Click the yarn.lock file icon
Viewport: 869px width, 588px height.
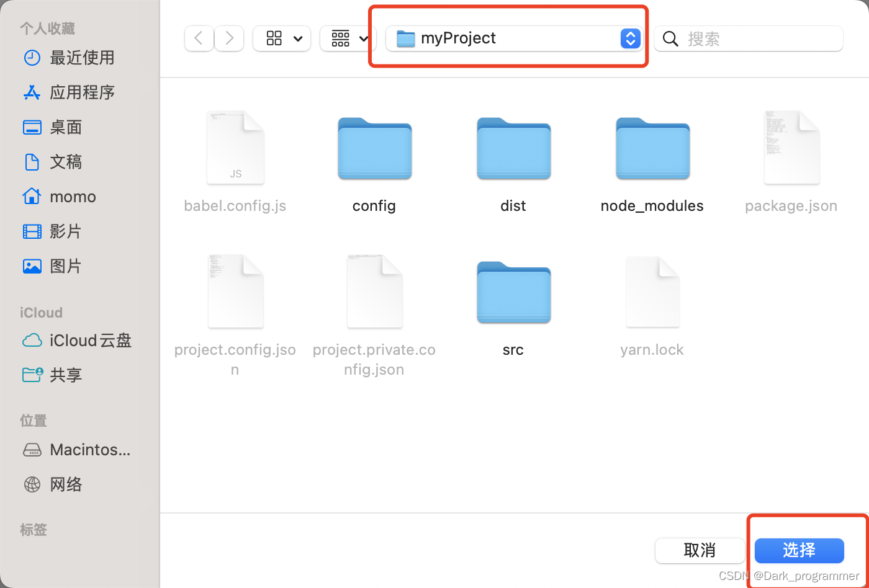(x=652, y=292)
